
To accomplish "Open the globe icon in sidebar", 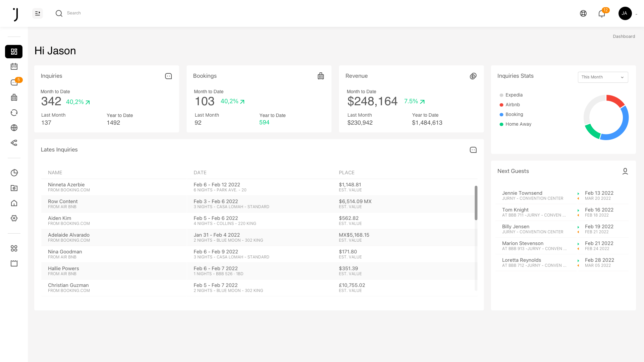I will (14, 128).
